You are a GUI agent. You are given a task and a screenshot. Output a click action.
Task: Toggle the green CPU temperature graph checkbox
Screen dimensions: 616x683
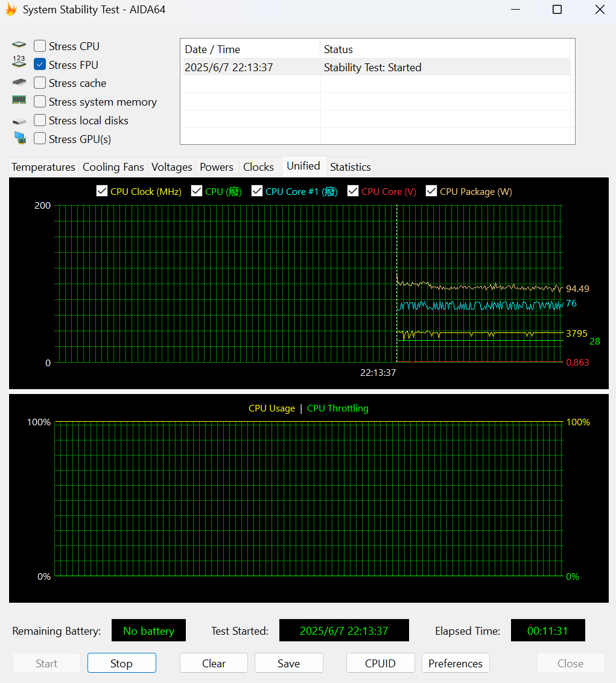tap(197, 191)
